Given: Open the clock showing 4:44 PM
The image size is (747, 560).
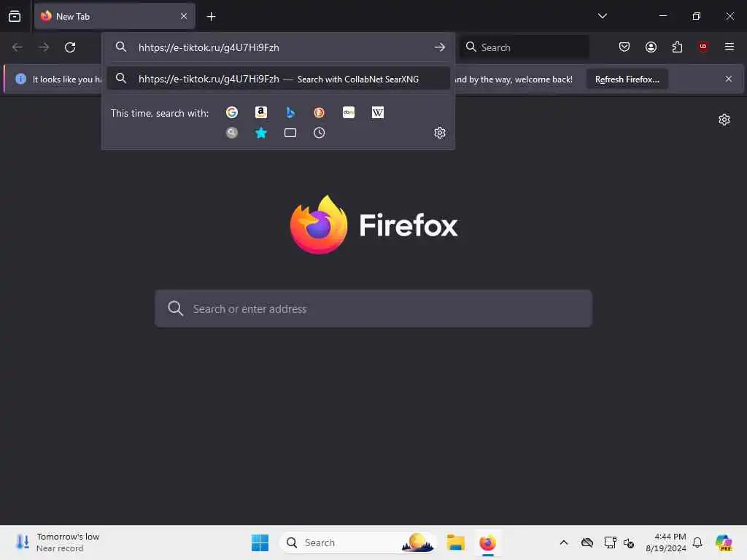Looking at the screenshot, I should (665, 542).
